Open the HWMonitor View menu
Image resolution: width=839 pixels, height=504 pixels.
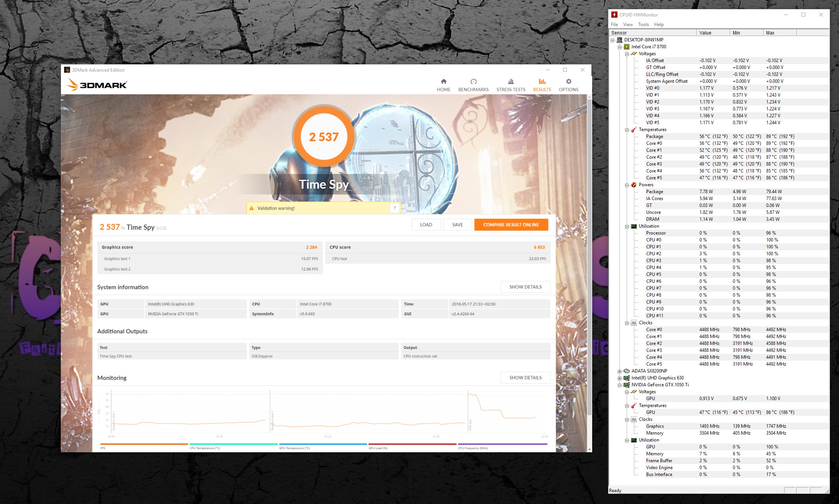628,25
